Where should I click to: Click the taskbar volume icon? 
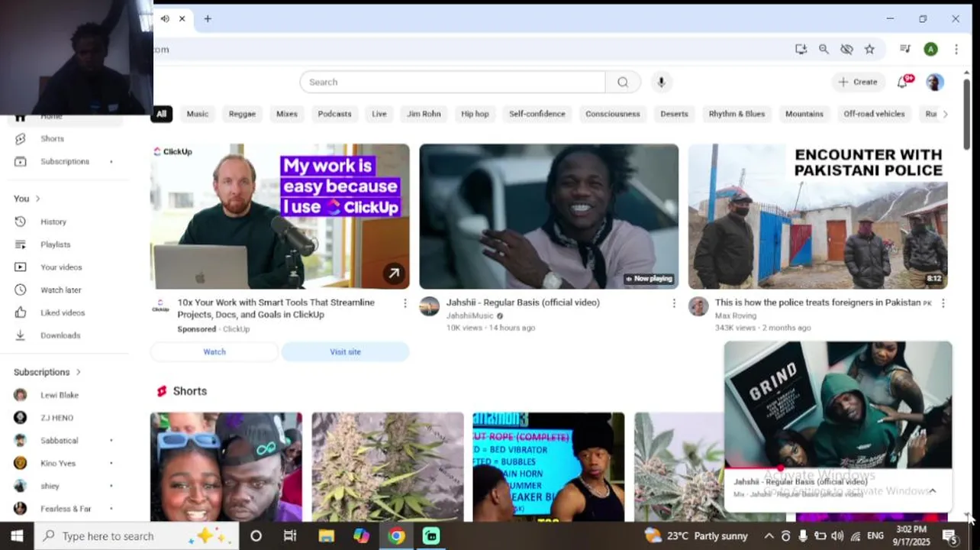(837, 536)
